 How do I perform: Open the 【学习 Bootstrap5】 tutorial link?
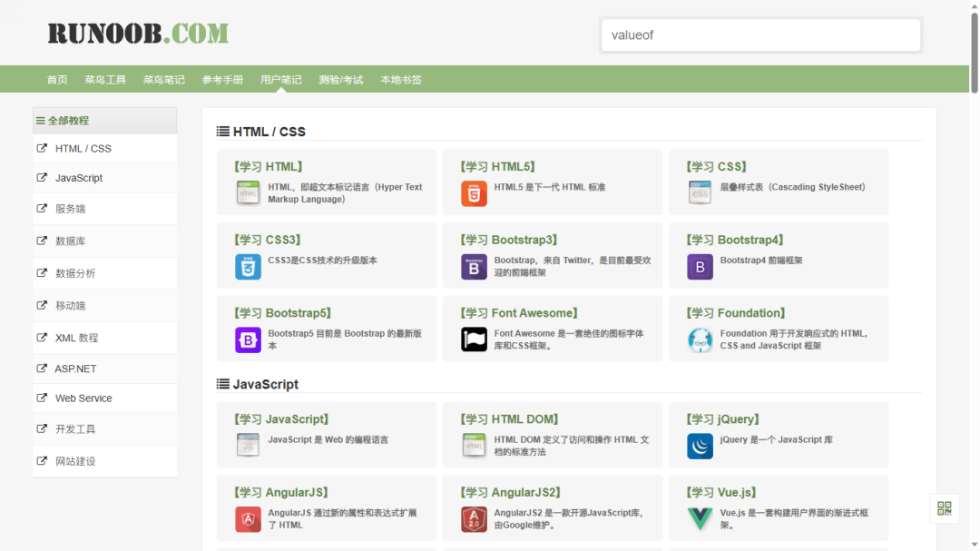point(282,312)
